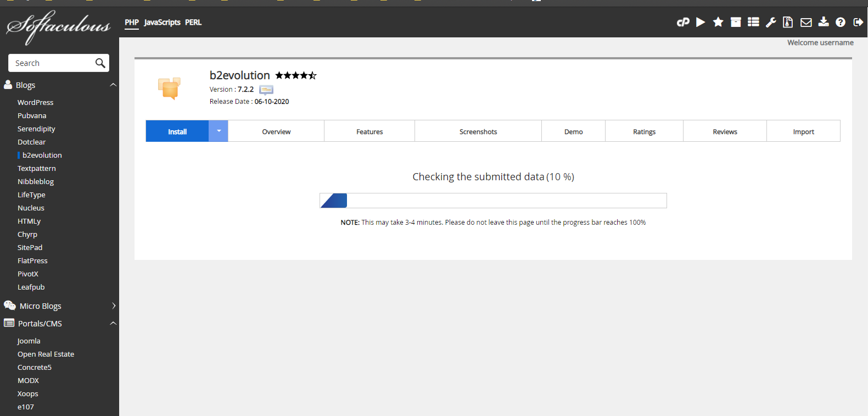Log out with the exit arrow icon

tap(858, 22)
